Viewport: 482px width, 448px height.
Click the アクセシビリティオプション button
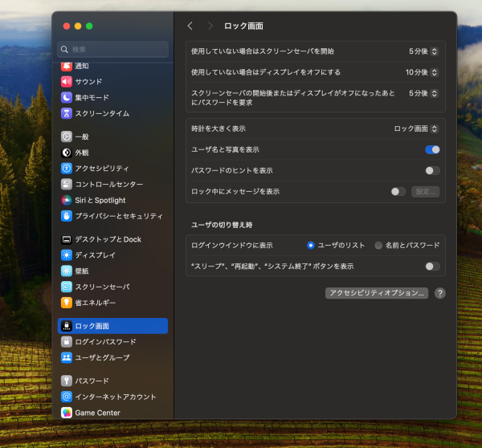coord(376,293)
